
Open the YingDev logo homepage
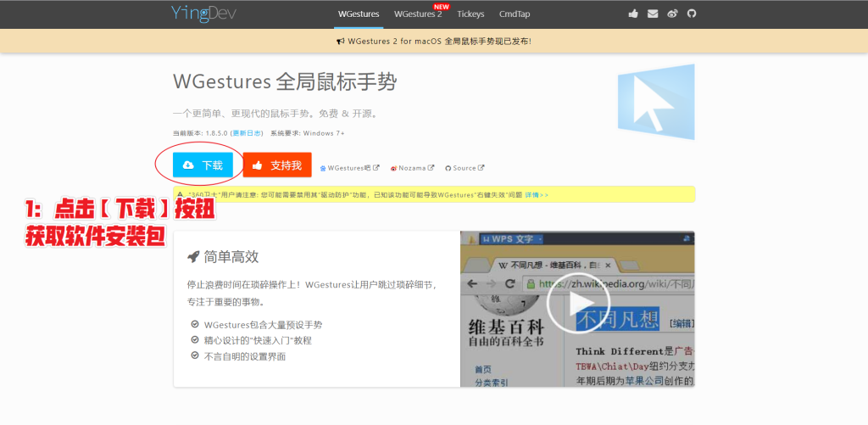tap(203, 14)
